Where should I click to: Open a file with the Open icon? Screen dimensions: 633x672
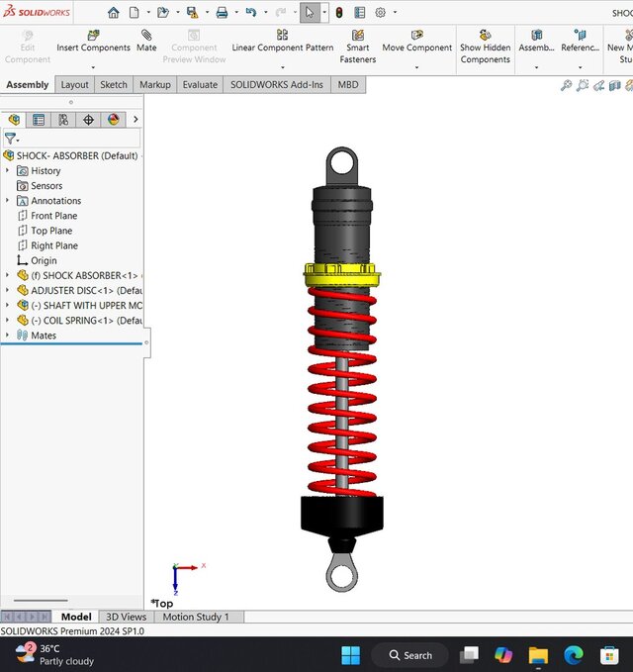[x=163, y=13]
